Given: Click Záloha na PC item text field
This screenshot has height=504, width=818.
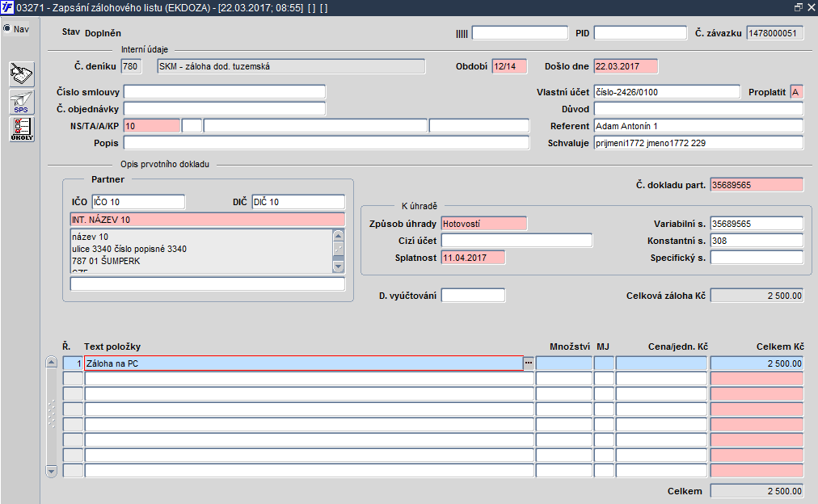Looking at the screenshot, I should click(304, 363).
